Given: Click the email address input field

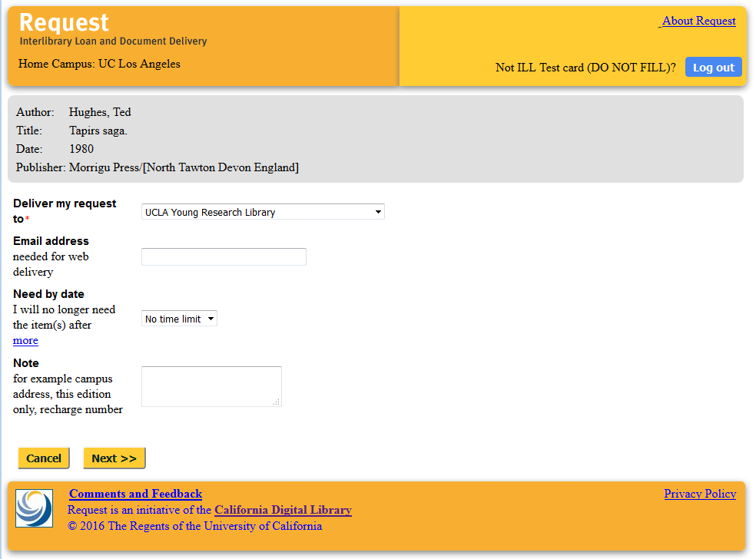Looking at the screenshot, I should (x=224, y=257).
